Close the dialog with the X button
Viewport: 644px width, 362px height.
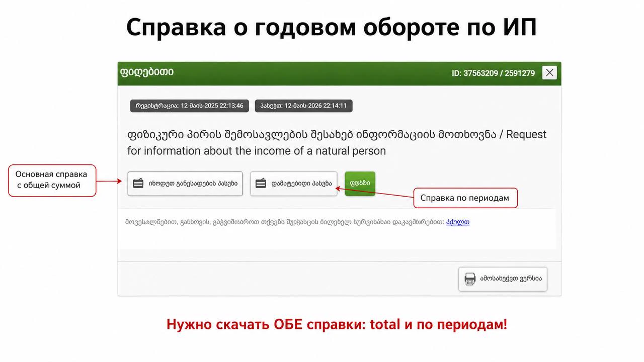point(549,72)
